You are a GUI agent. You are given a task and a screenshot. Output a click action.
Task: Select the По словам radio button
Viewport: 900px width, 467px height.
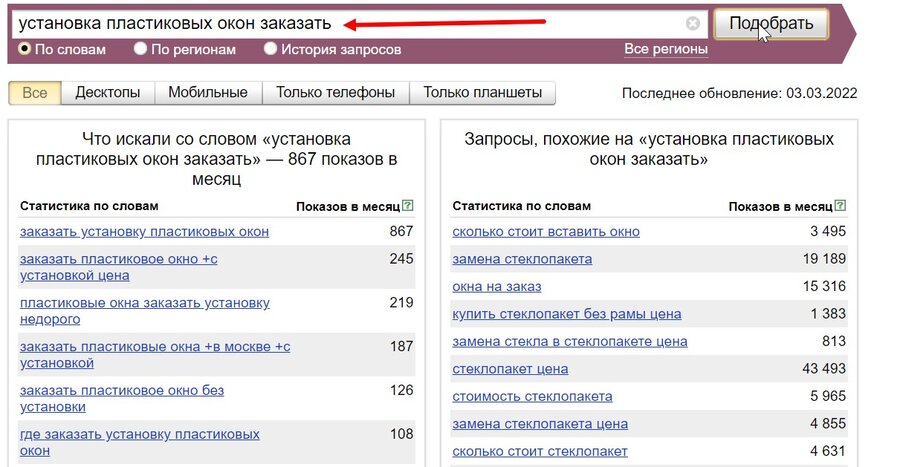[25, 49]
